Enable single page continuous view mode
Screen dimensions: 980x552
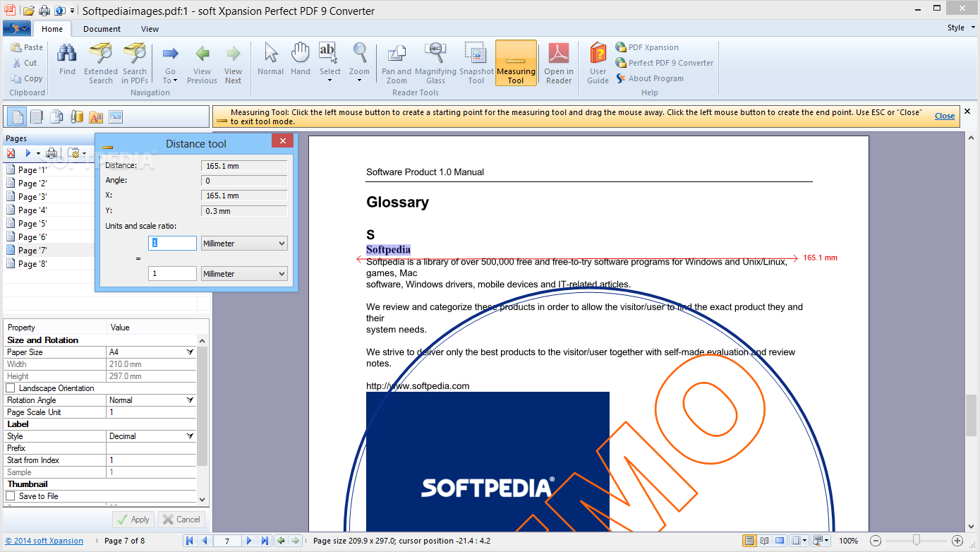(x=749, y=541)
